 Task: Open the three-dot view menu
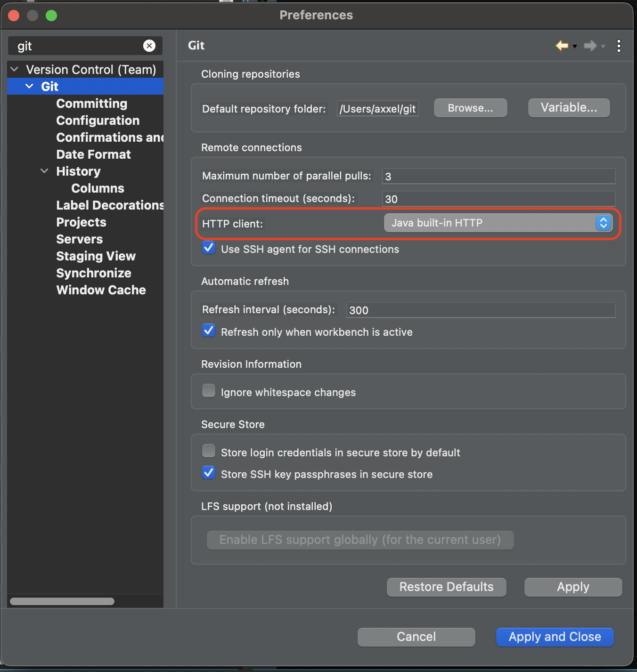(x=619, y=46)
